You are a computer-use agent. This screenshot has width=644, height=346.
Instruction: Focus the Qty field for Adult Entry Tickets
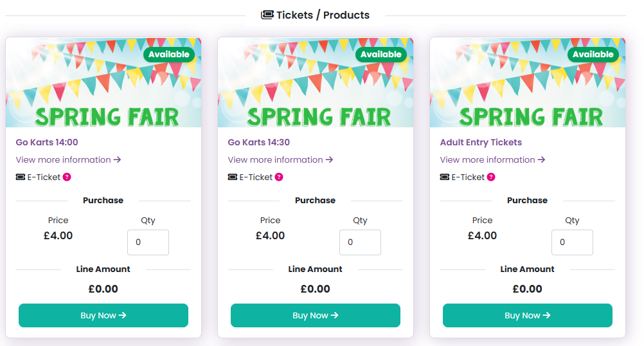point(572,242)
